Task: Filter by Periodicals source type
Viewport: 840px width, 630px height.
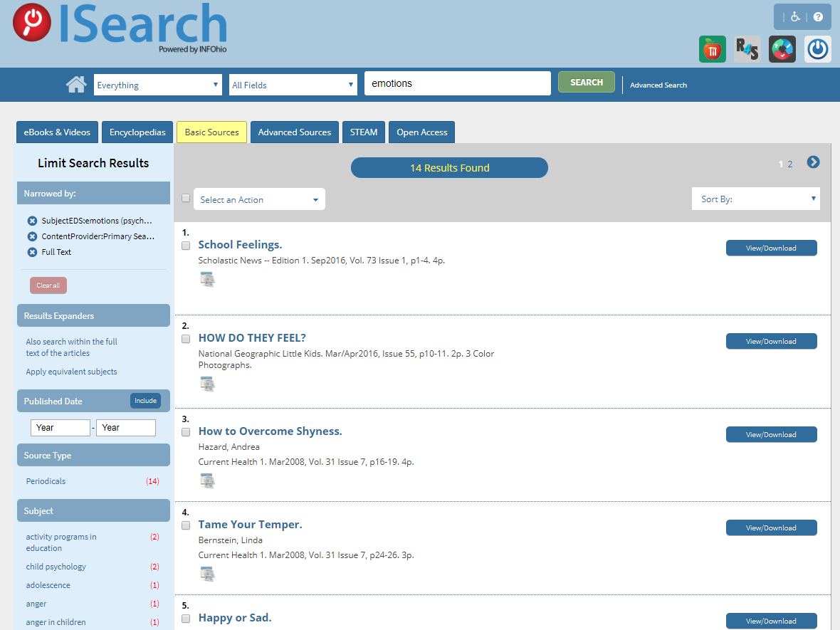Action: pos(46,481)
